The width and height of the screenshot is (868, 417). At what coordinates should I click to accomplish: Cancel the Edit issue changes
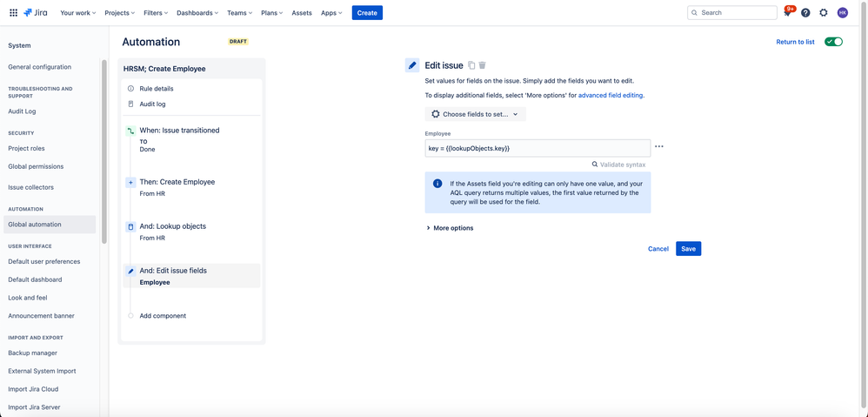658,249
